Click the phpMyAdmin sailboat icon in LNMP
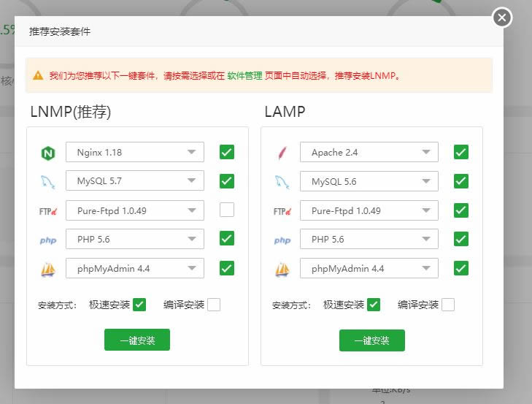This screenshot has width=532, height=404. pos(48,270)
